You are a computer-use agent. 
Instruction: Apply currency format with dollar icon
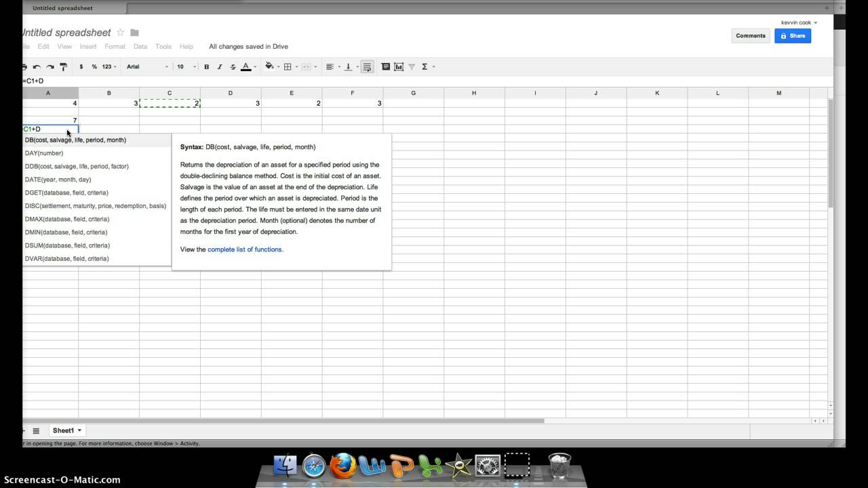click(x=81, y=66)
